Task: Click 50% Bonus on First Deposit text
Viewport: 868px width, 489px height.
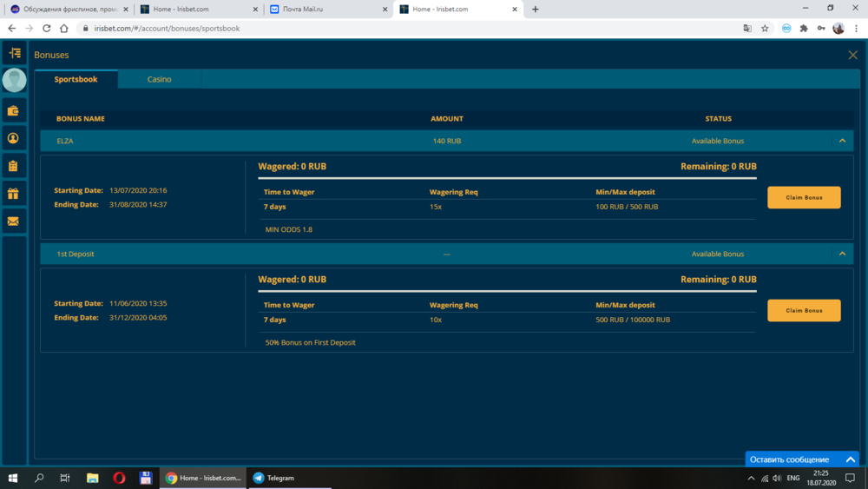Action: pyautogui.click(x=310, y=342)
